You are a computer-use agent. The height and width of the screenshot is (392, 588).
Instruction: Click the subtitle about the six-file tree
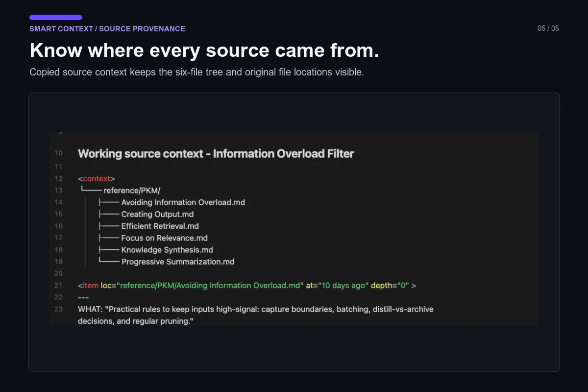pos(196,72)
